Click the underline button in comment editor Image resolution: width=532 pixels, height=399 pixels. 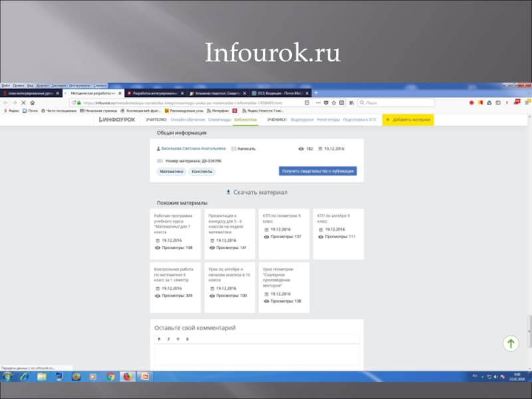coord(188,339)
